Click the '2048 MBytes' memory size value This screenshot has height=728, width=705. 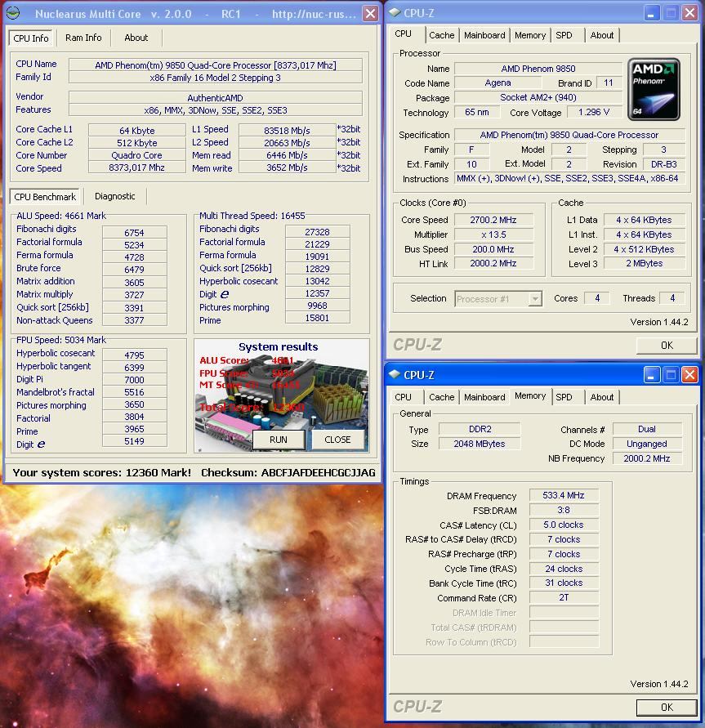pyautogui.click(x=480, y=444)
